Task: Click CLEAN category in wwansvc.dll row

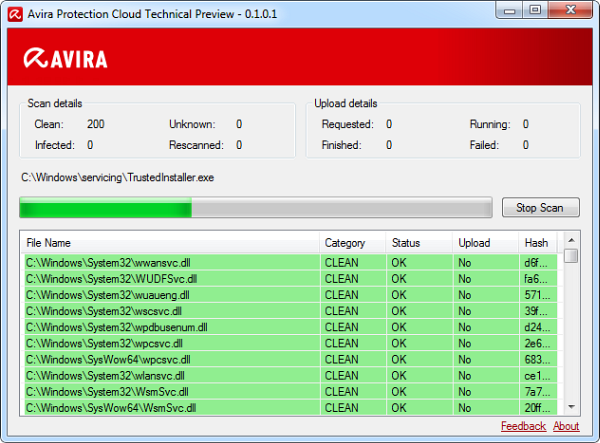Action: coord(341,263)
